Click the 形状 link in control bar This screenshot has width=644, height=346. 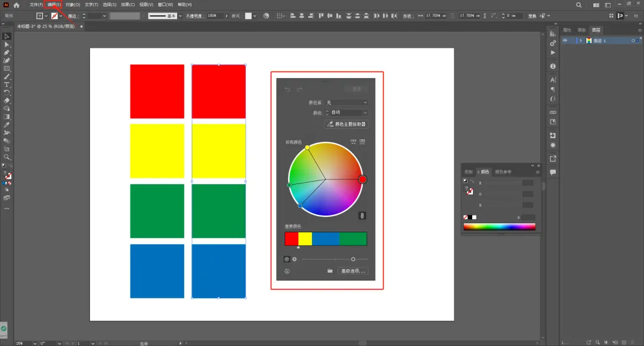(407, 16)
